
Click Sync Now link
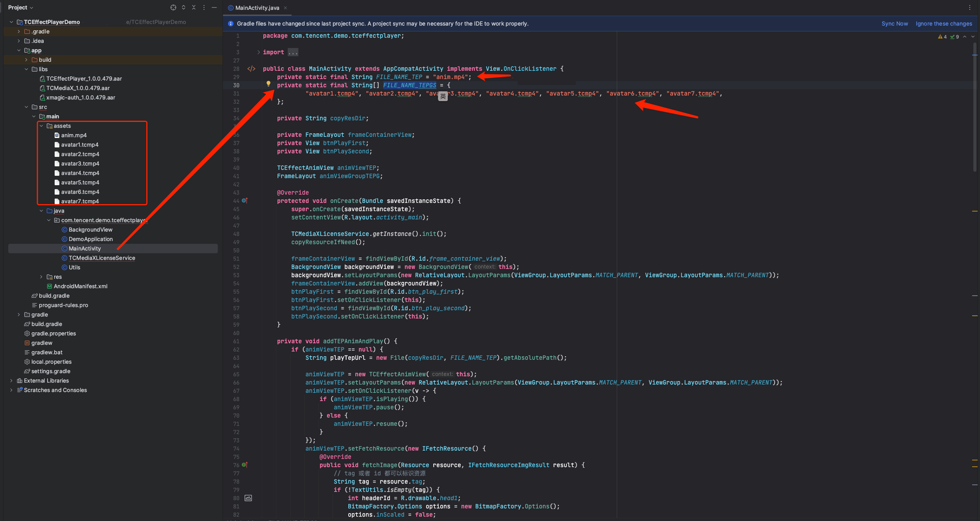click(x=895, y=24)
